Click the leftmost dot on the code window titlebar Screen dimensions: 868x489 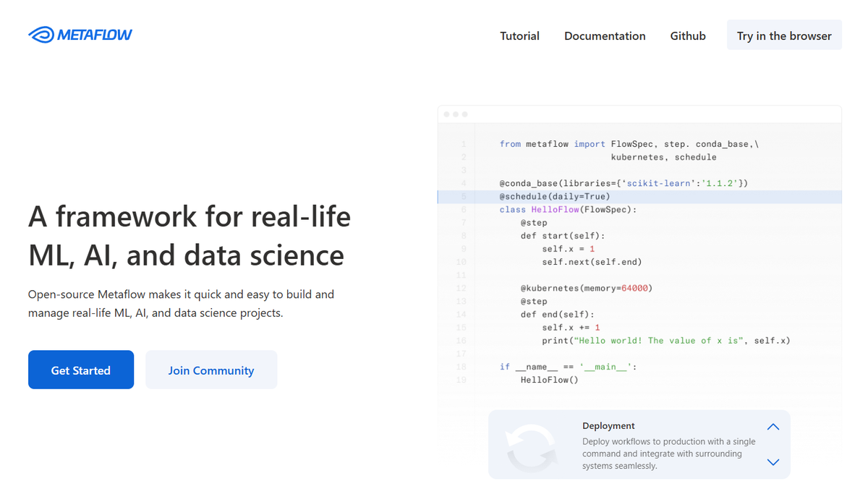[x=448, y=114]
